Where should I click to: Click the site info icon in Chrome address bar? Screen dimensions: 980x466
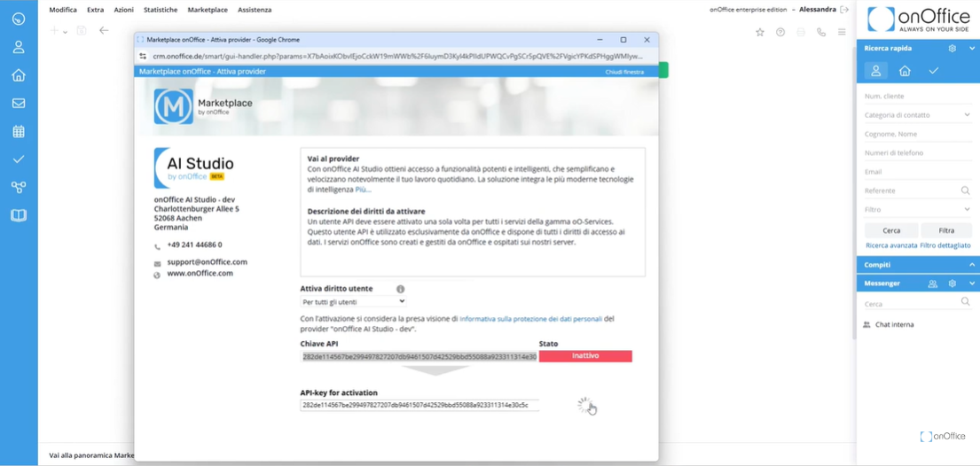click(x=143, y=56)
